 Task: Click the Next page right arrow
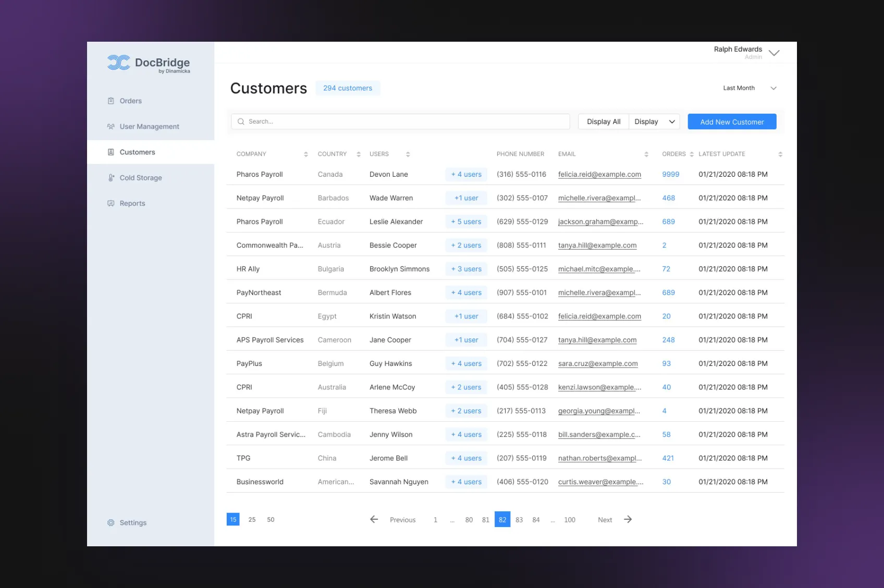(x=628, y=520)
